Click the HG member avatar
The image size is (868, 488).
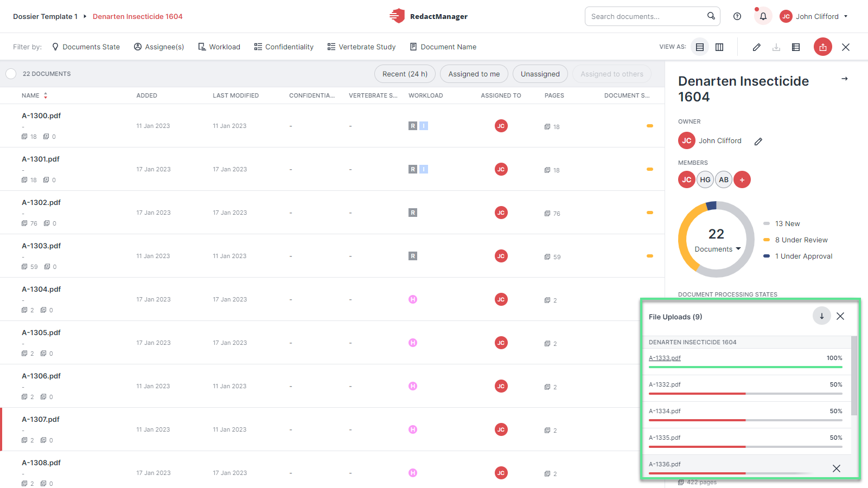(x=705, y=179)
